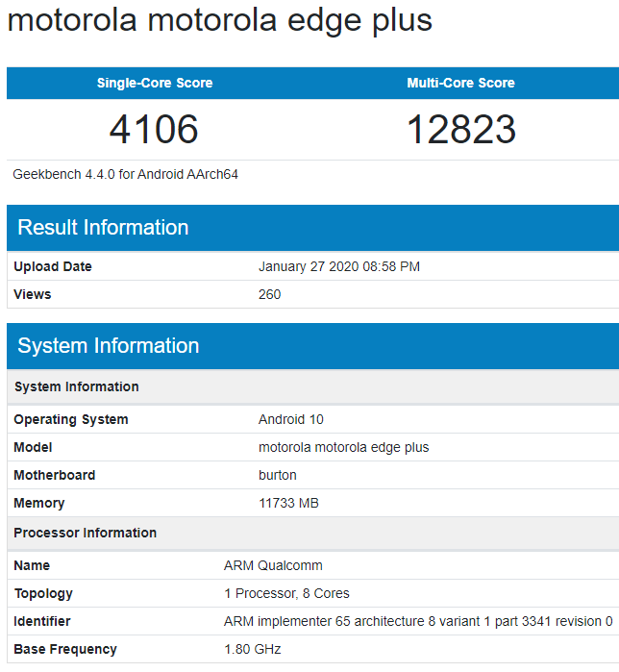
Task: Click the Processor Information subheading
Action: click(86, 533)
